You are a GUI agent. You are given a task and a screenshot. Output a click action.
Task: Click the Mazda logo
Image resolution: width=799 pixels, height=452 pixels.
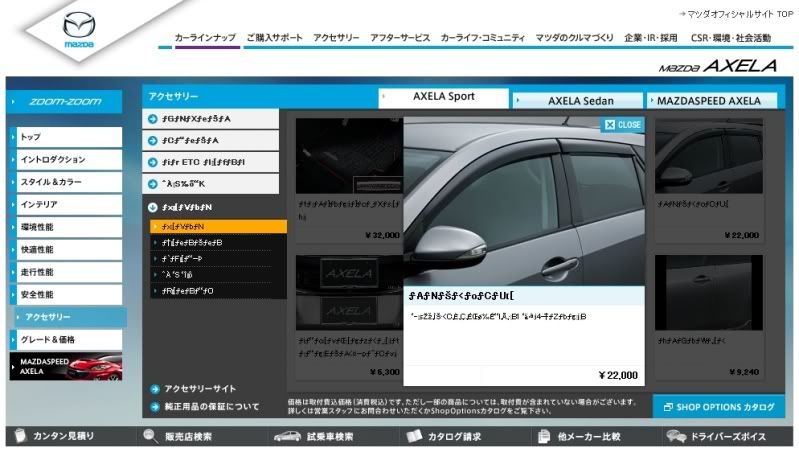pyautogui.click(x=79, y=30)
